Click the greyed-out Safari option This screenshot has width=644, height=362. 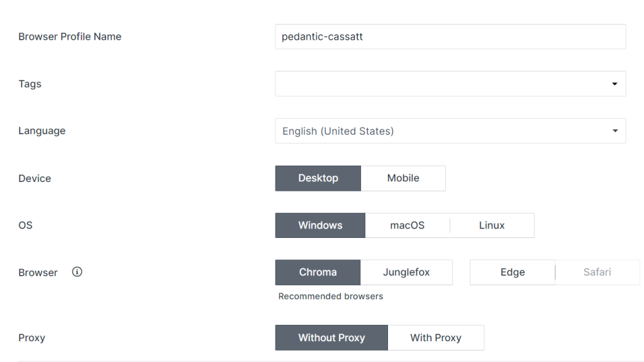coord(597,272)
